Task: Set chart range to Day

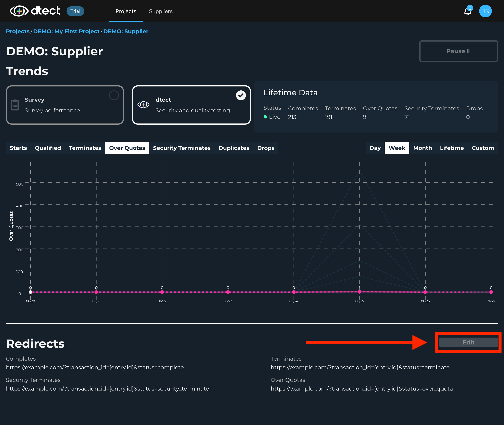Action: (x=375, y=148)
